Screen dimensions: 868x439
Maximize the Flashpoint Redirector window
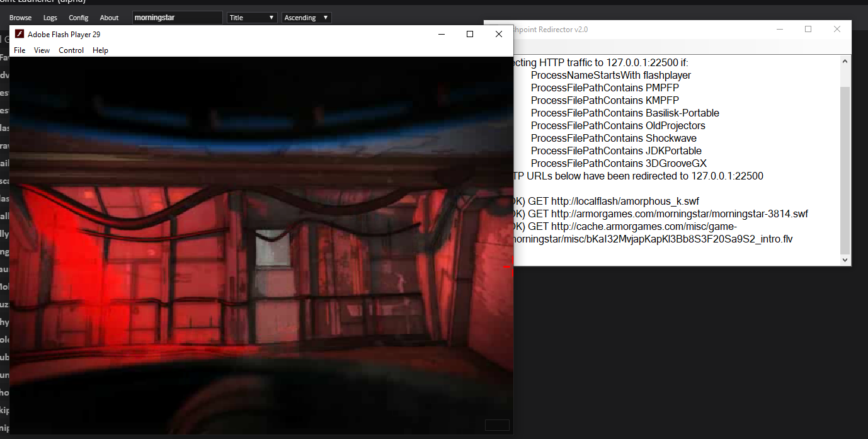808,30
